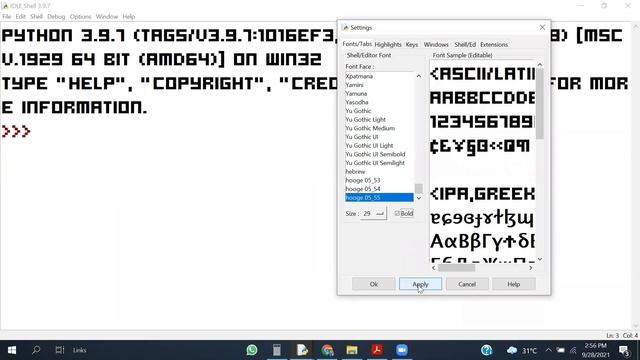Switch to the Shell/Ed tab
640x360 pixels.
coord(465,44)
